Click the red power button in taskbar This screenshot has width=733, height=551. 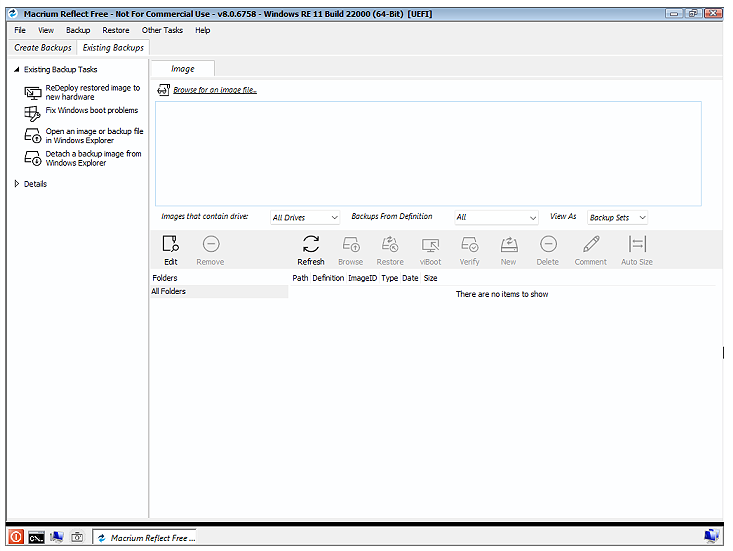tap(16, 537)
